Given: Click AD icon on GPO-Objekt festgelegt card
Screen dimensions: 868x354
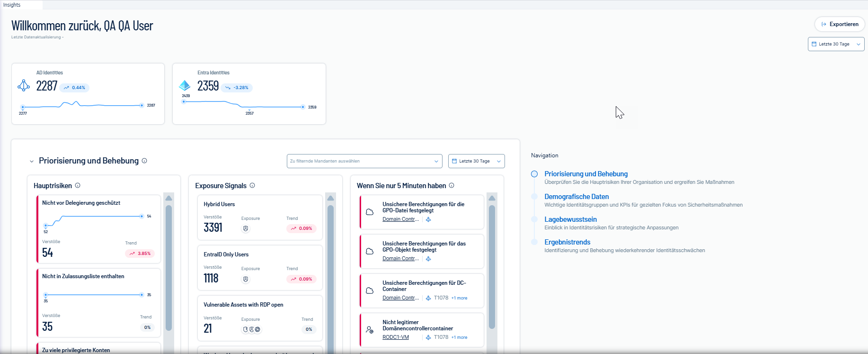Looking at the screenshot, I should pos(428,259).
